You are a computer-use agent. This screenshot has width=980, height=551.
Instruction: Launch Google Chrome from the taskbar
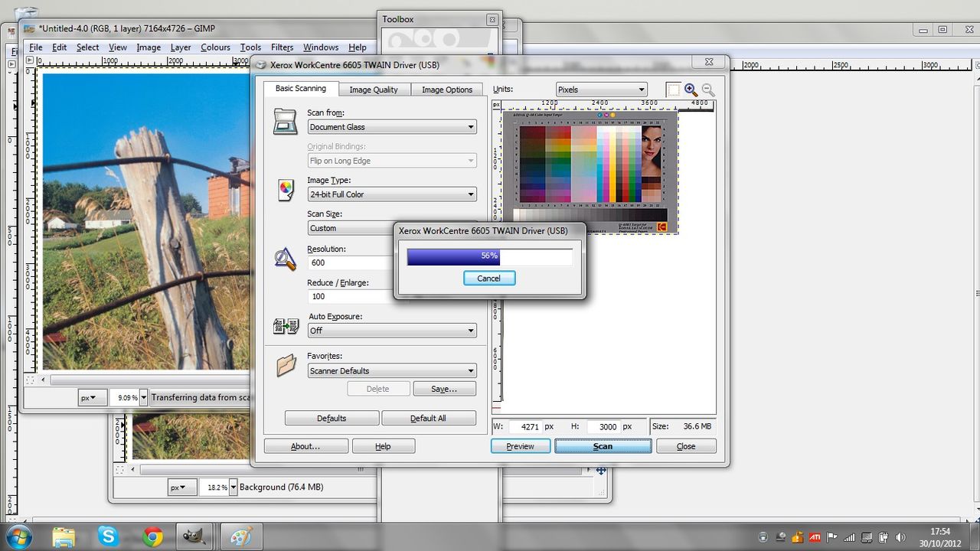pyautogui.click(x=152, y=536)
